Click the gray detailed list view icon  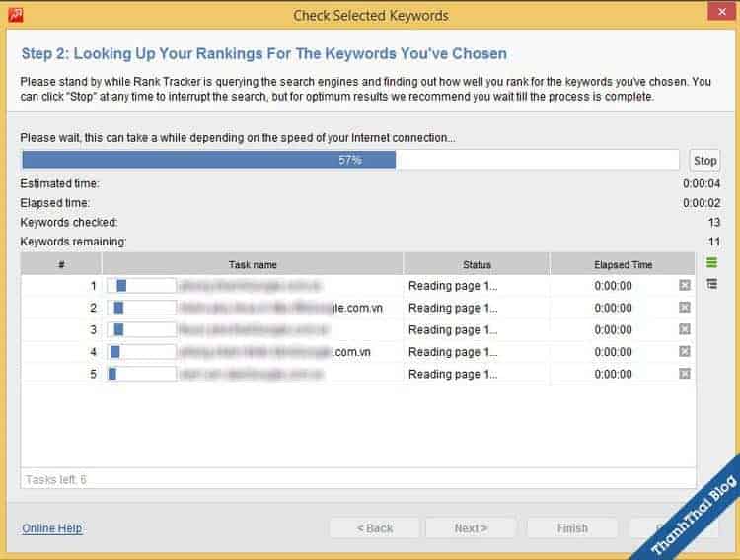pos(711,284)
